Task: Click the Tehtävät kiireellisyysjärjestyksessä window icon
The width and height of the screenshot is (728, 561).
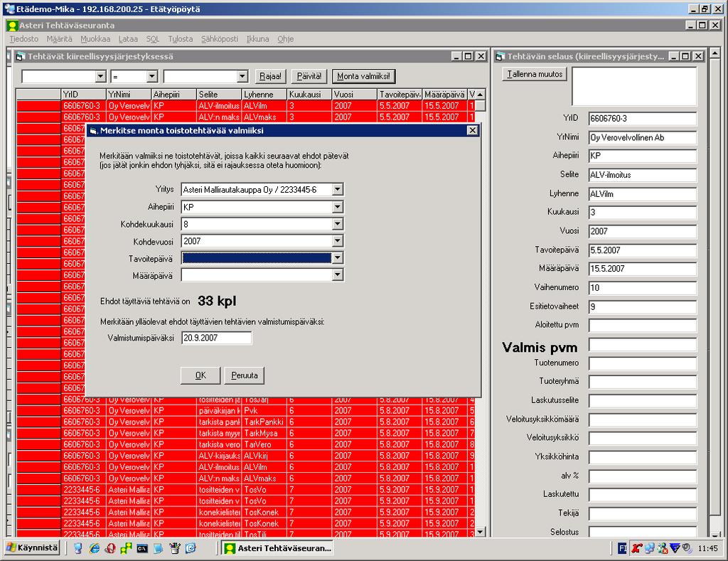Action: point(21,57)
